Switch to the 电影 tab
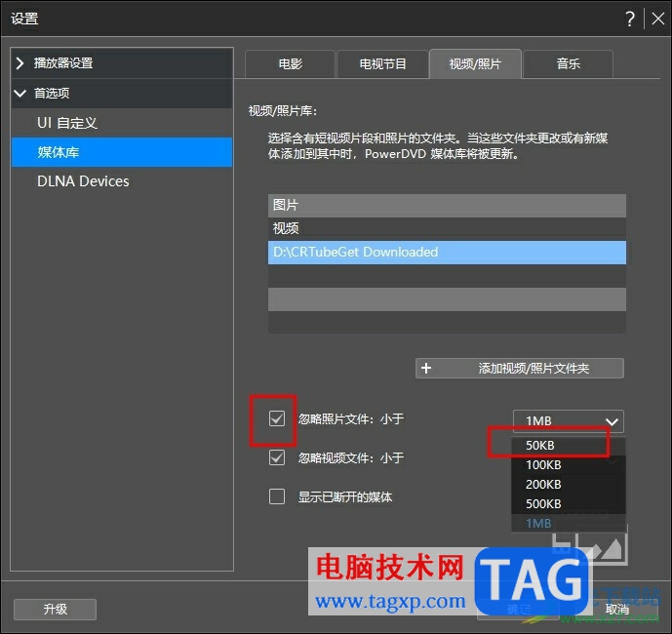The width and height of the screenshot is (672, 634). [290, 64]
